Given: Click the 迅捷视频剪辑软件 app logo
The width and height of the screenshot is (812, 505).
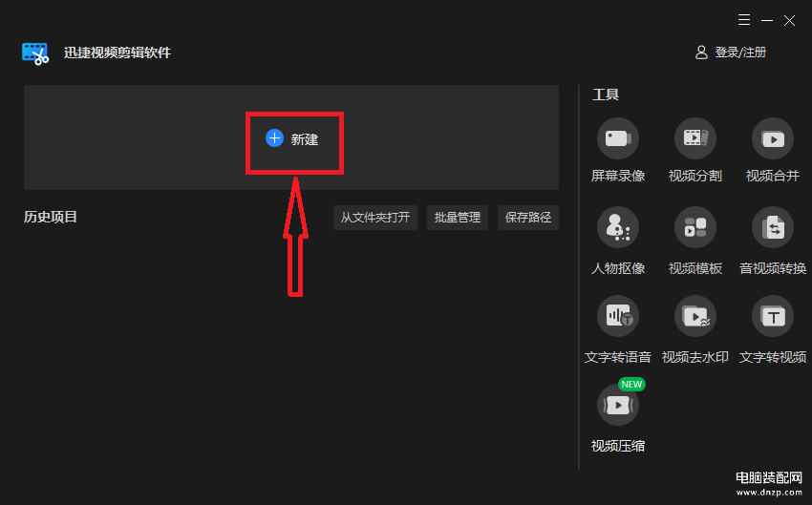Looking at the screenshot, I should coord(35,53).
